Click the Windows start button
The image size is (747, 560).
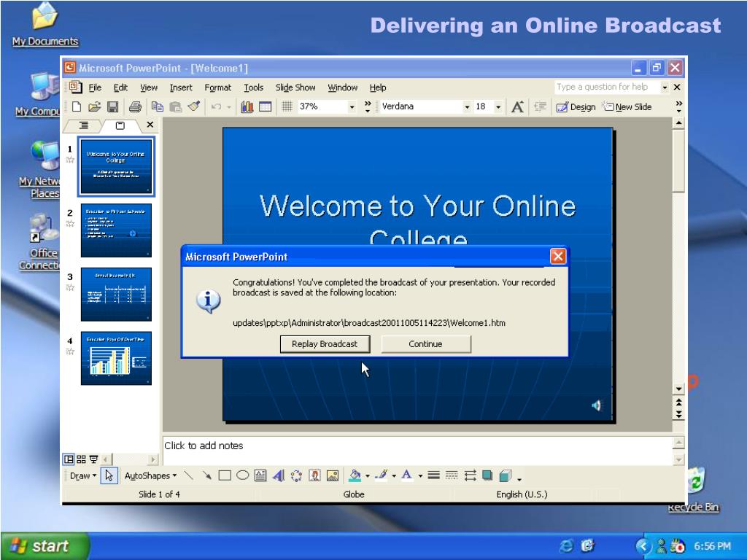click(44, 545)
